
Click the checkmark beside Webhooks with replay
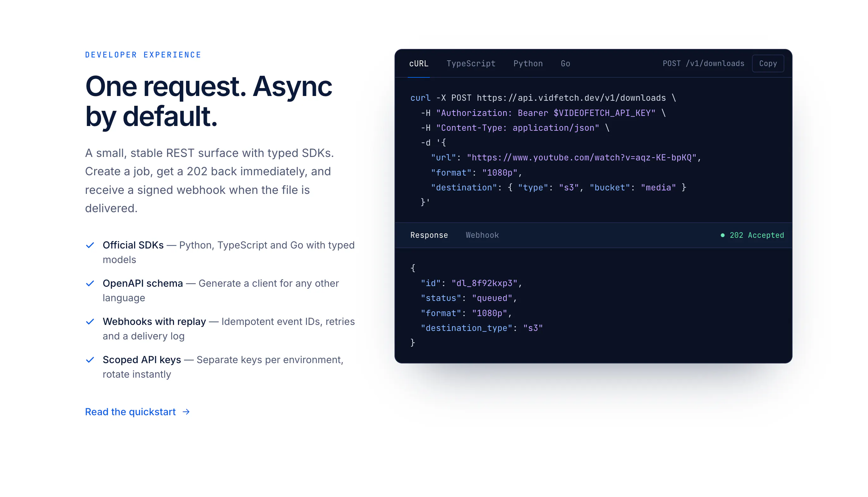tap(90, 321)
